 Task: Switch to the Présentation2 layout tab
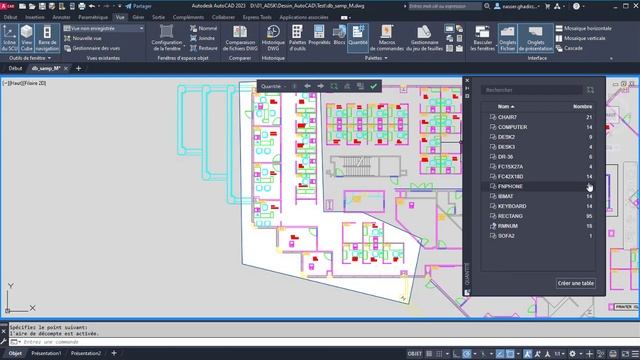click(x=86, y=353)
